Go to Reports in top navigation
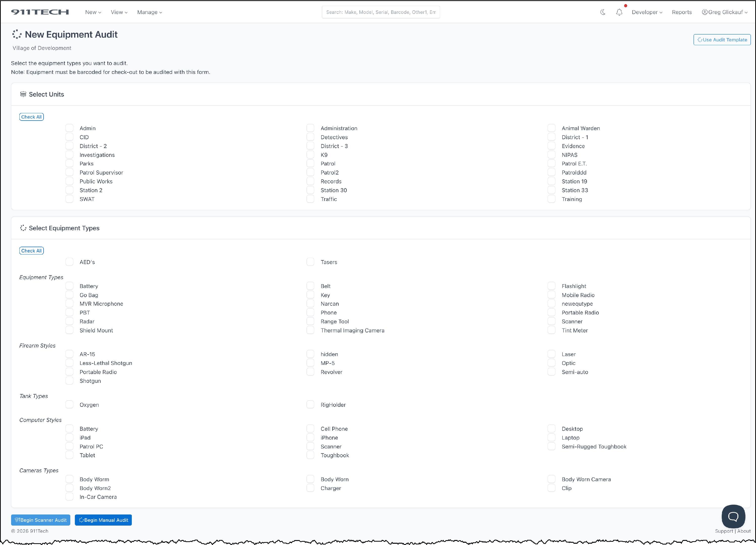 click(x=682, y=12)
